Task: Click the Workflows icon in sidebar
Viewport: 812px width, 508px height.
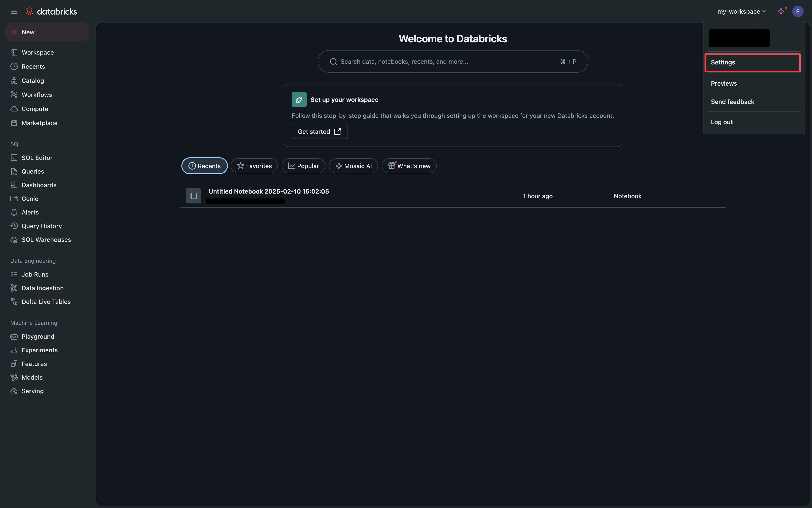Action: pos(14,95)
